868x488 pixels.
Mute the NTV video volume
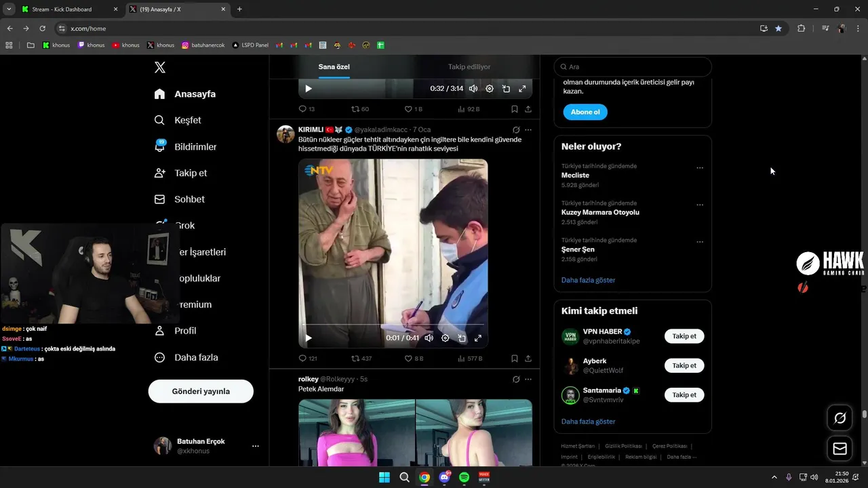coord(429,338)
